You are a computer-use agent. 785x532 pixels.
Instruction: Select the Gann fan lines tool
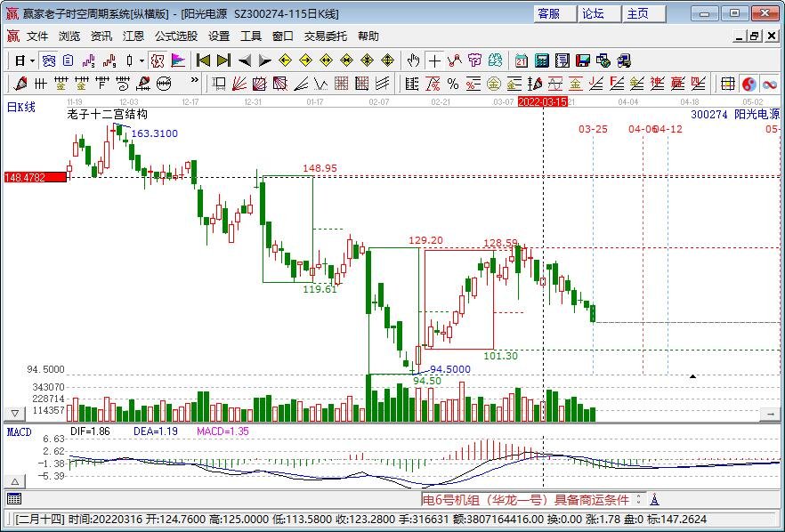(239, 84)
